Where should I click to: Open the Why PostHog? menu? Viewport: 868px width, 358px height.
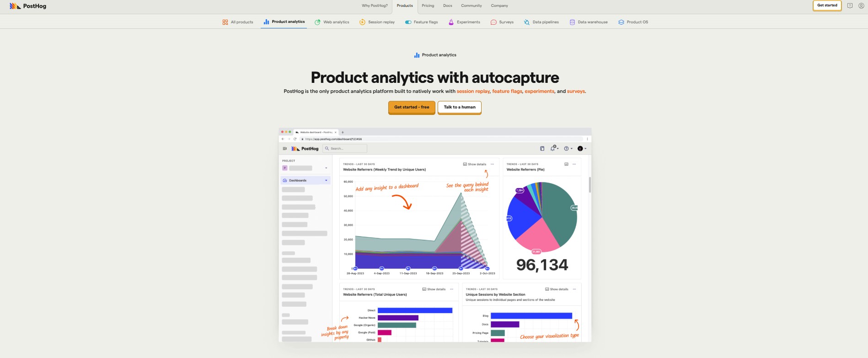tap(375, 5)
